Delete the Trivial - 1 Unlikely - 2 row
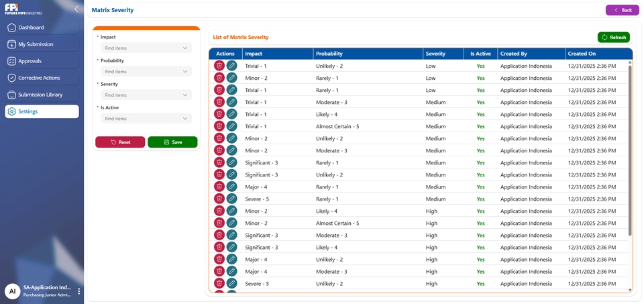644x304 pixels. [x=219, y=66]
